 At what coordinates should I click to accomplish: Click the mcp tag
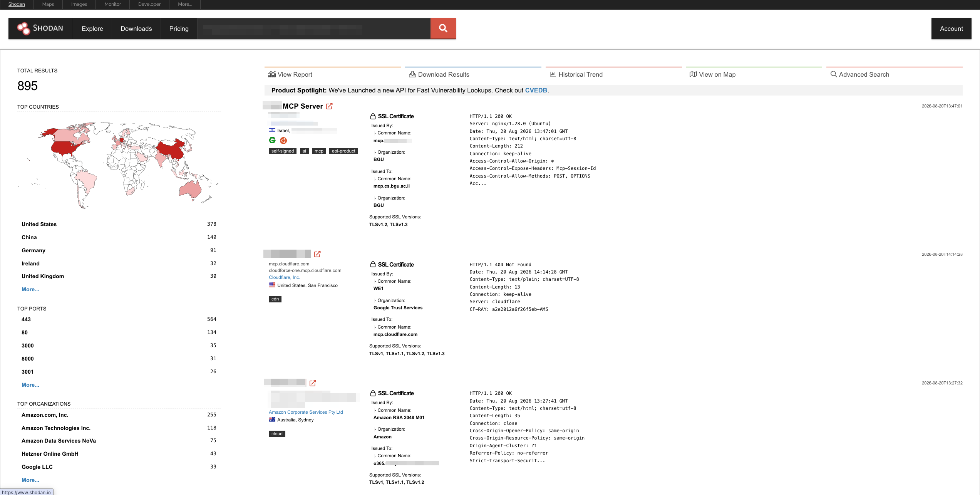tap(319, 151)
